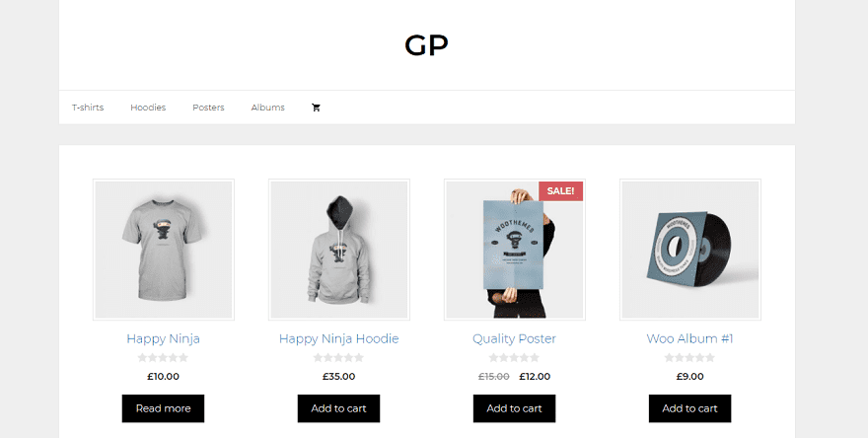Image resolution: width=868 pixels, height=438 pixels.
Task: Open the Hoodies menu item
Action: [148, 108]
